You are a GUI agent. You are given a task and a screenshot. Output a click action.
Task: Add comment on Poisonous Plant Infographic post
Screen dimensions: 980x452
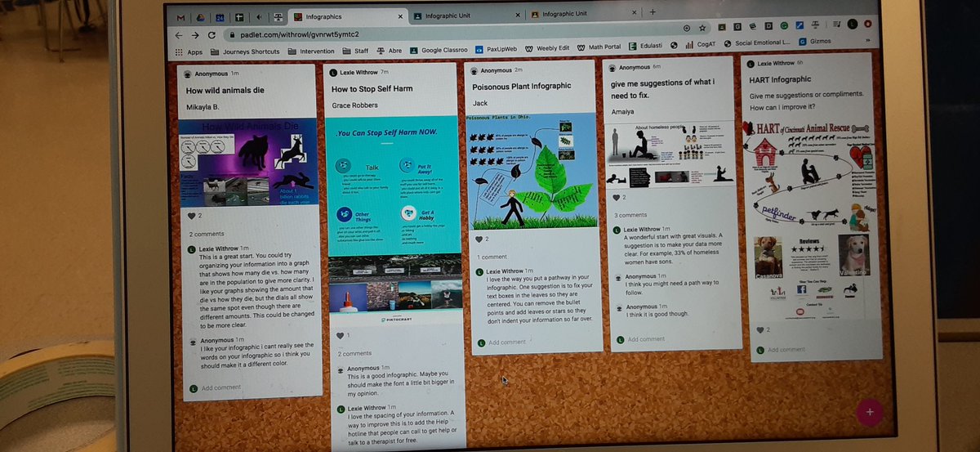509,342
